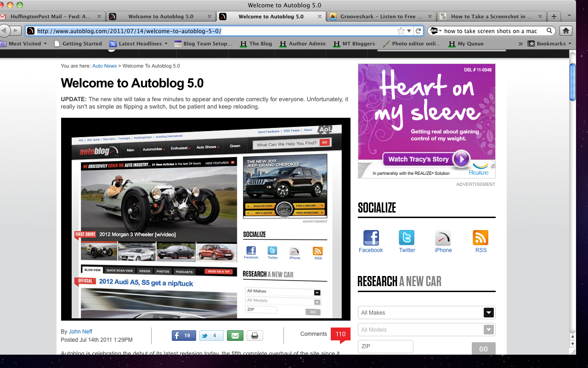Click inside the ZIP input field

tap(385, 346)
